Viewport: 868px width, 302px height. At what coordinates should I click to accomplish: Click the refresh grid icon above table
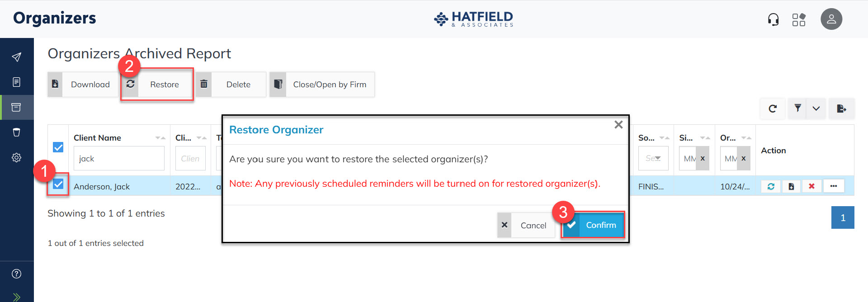[x=773, y=109]
